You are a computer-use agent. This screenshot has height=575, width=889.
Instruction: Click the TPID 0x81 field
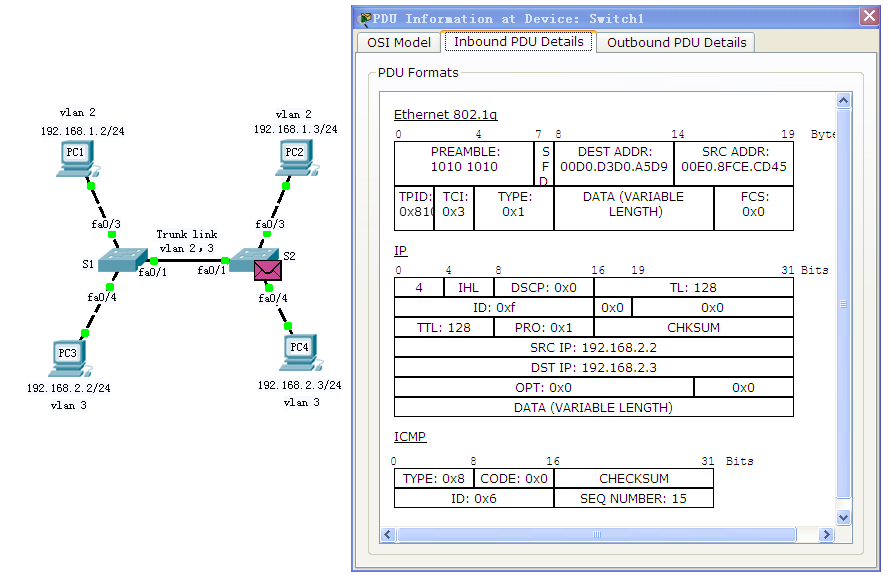[x=414, y=208]
